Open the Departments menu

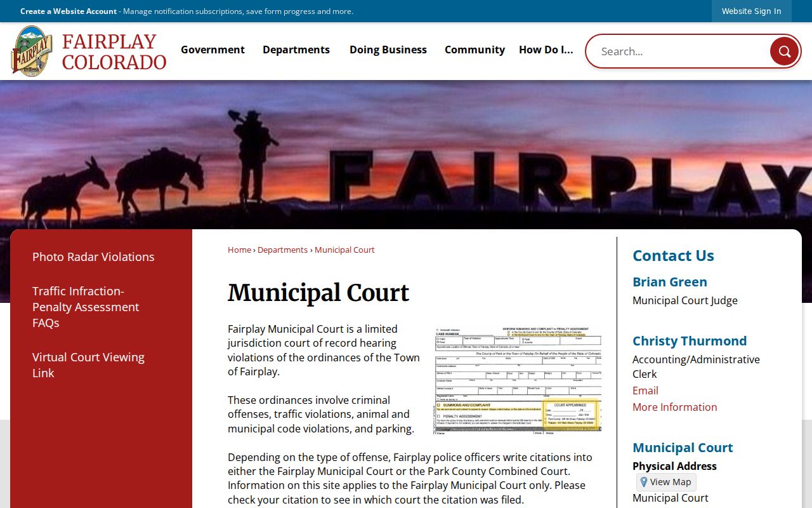click(x=296, y=50)
